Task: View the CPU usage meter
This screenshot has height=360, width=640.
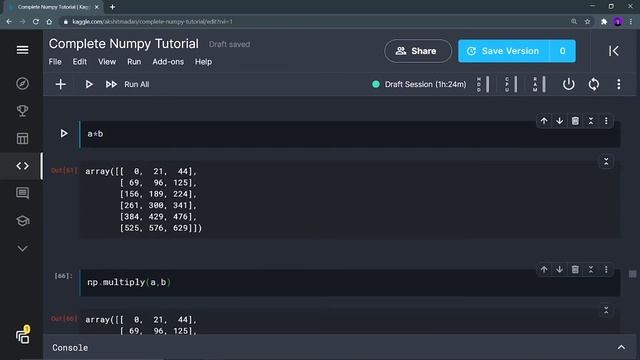Action: 511,84
